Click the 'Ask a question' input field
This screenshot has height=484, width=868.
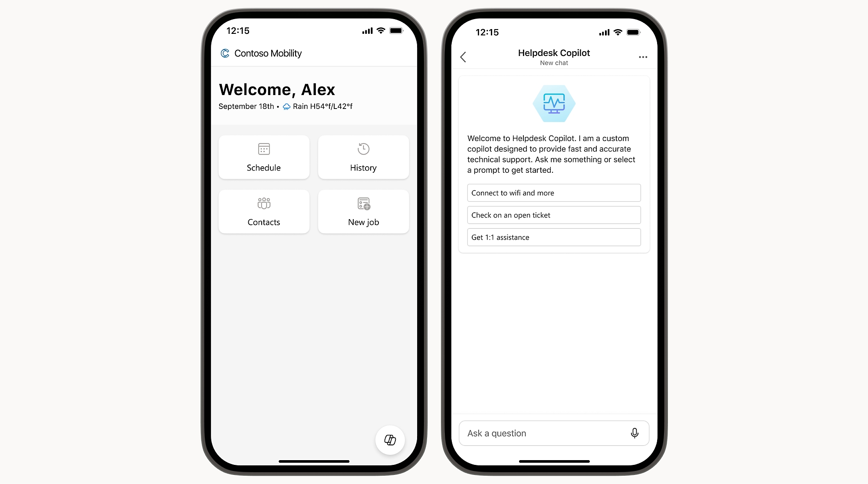[x=553, y=433]
